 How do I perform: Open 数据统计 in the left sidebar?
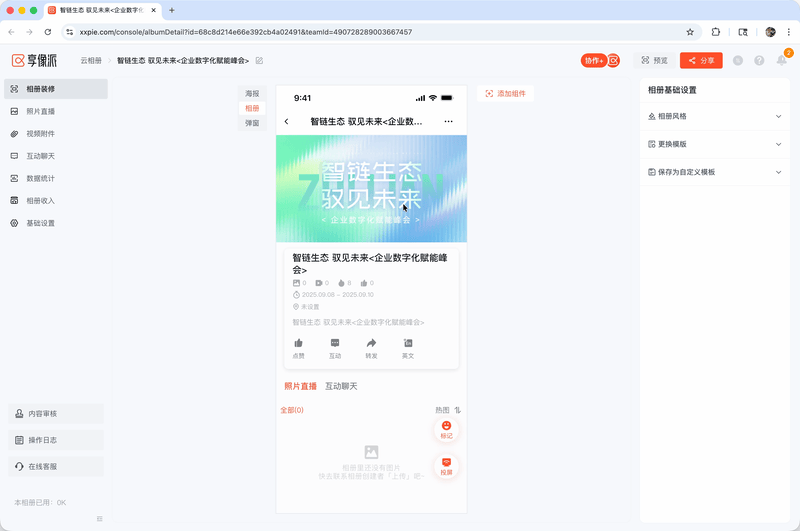pos(41,178)
